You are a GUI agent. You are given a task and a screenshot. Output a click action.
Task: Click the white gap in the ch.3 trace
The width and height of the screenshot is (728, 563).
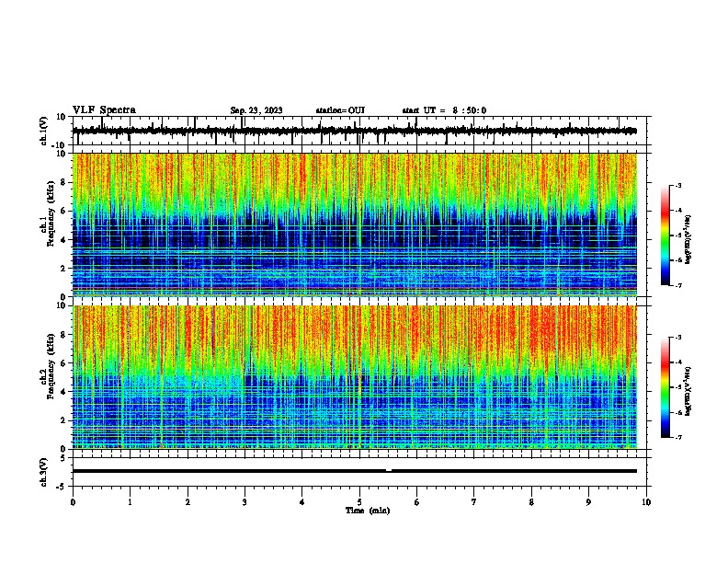tap(389, 471)
